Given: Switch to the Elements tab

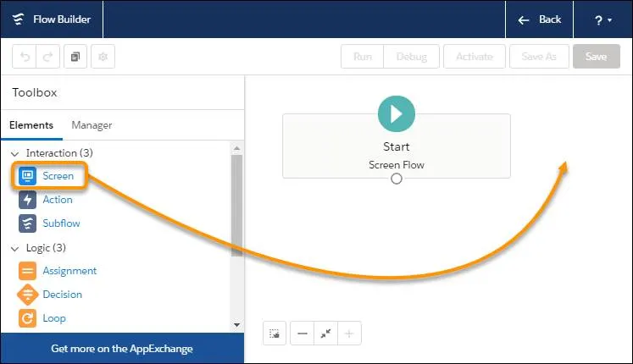Looking at the screenshot, I should click(31, 125).
